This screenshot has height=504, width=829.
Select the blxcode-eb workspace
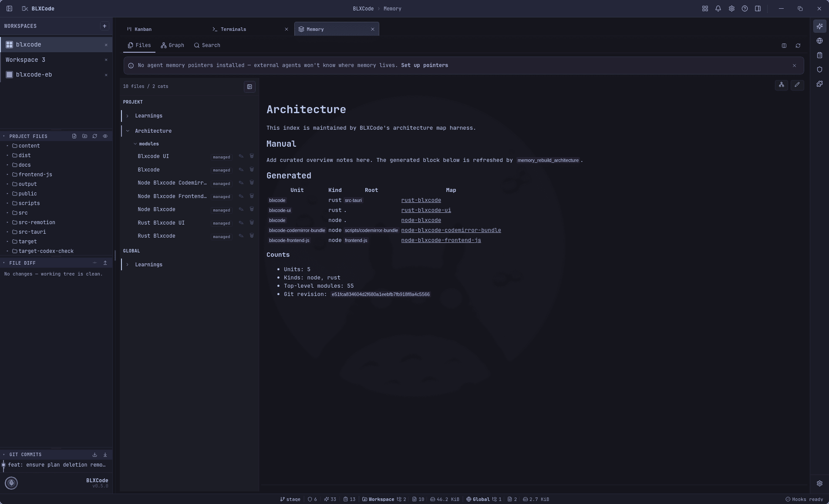[56, 74]
